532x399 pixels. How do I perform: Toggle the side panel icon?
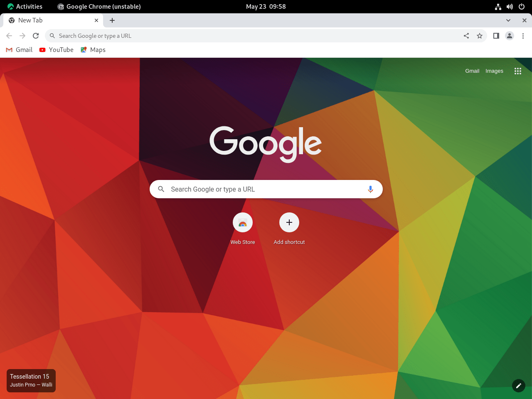point(496,36)
